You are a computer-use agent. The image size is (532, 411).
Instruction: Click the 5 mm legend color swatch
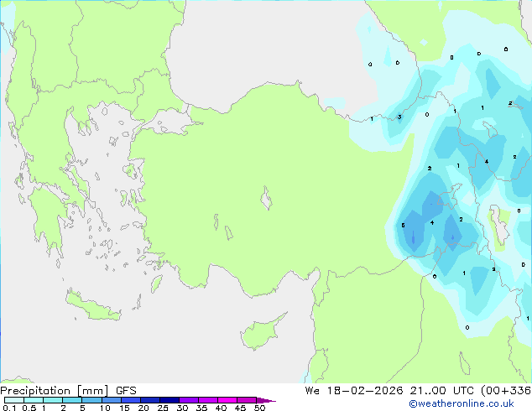pyautogui.click(x=91, y=400)
